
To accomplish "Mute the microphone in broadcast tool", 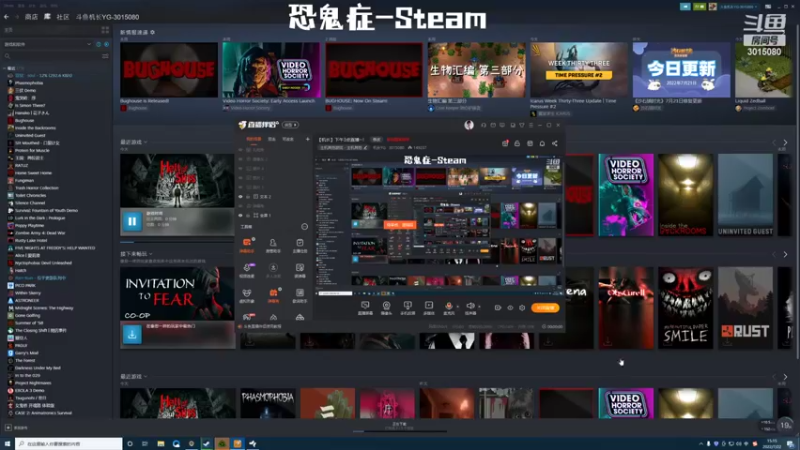I will point(448,308).
